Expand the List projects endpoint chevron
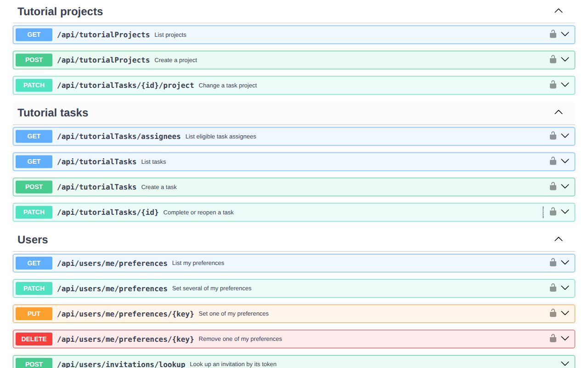 coord(565,34)
